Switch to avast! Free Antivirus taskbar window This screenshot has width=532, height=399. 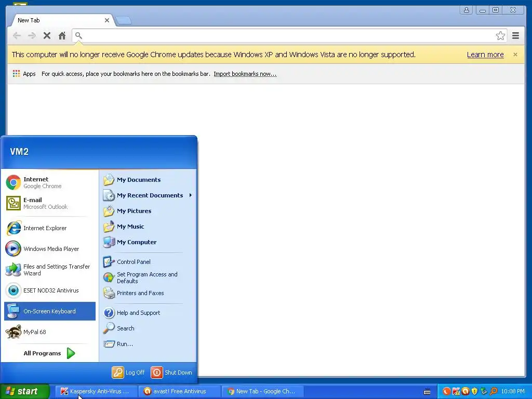click(x=179, y=392)
